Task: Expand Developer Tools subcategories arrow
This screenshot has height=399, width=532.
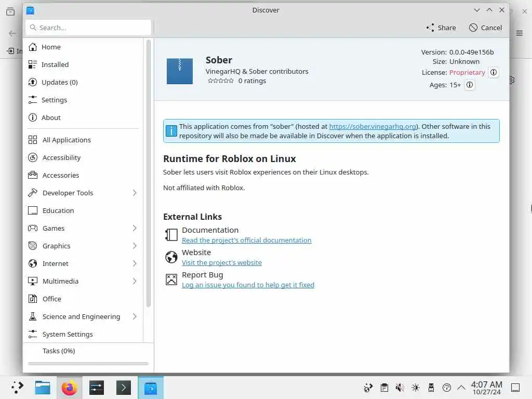Action: coord(135,193)
